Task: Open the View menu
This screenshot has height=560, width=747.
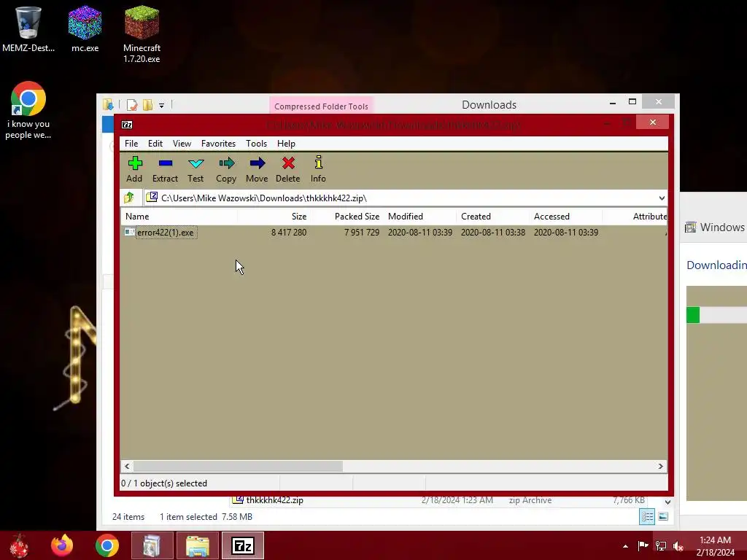Action: point(182,144)
